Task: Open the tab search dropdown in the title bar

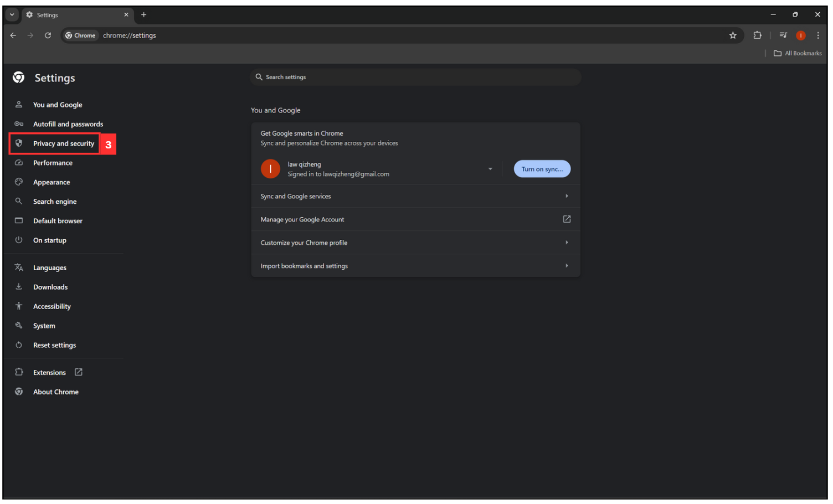Action: (x=12, y=14)
